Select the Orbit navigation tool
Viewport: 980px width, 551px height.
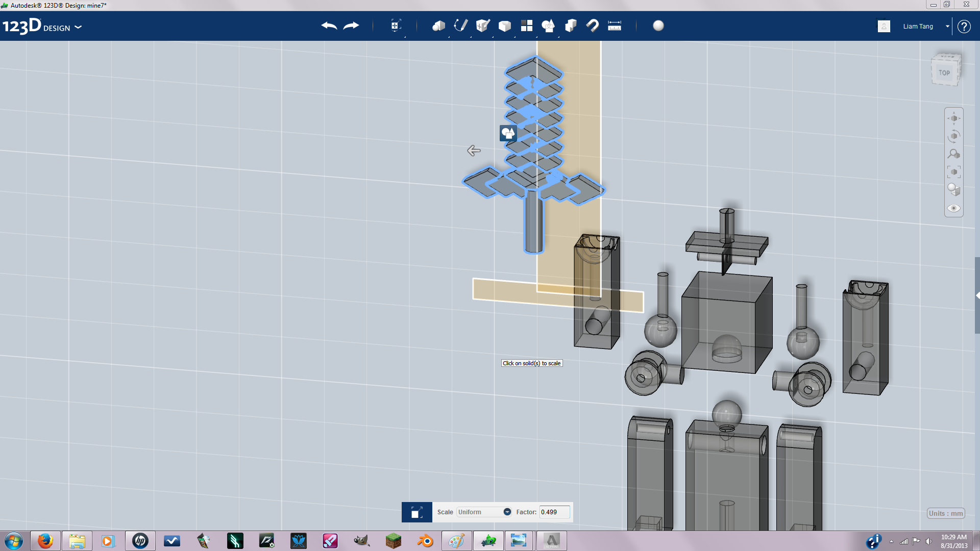click(x=953, y=136)
